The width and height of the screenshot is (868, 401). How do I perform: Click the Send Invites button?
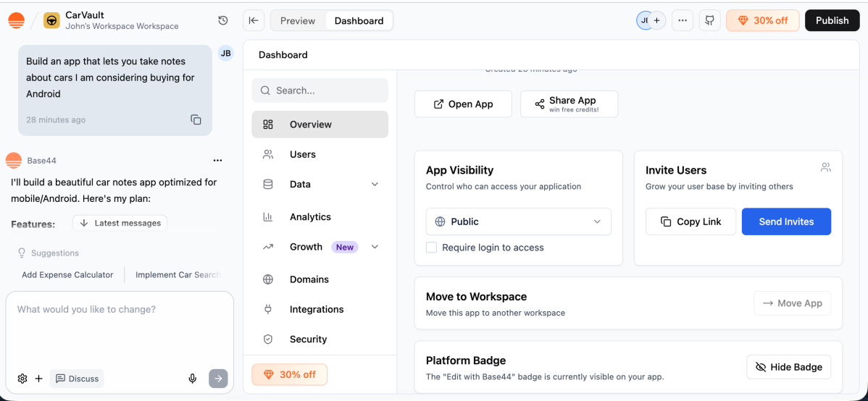coord(786,221)
